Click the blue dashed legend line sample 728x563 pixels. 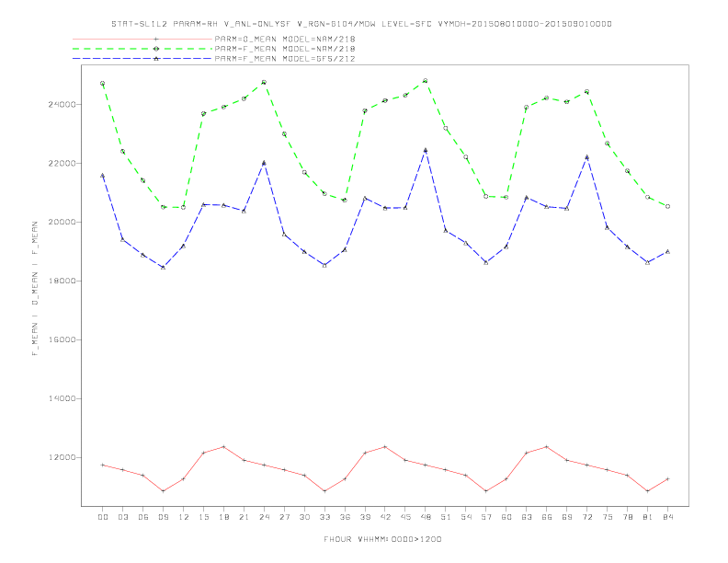click(142, 59)
